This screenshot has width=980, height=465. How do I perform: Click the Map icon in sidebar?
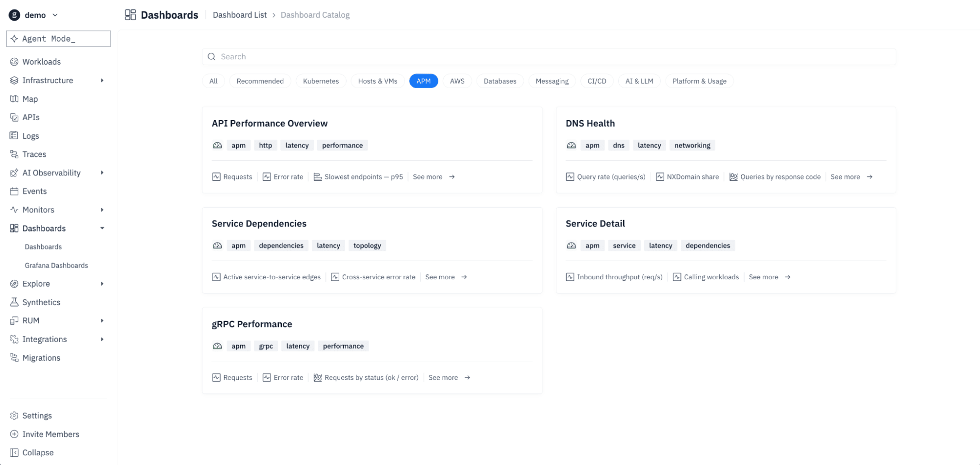[14, 99]
